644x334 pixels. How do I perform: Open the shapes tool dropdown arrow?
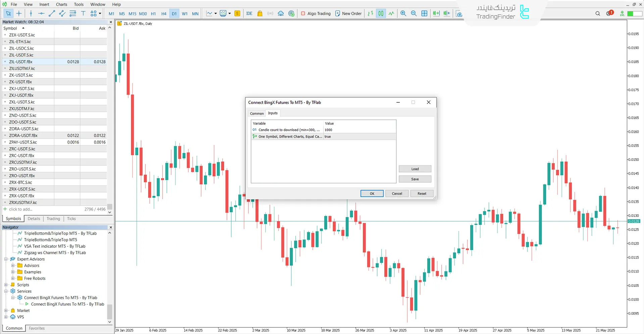point(100,13)
